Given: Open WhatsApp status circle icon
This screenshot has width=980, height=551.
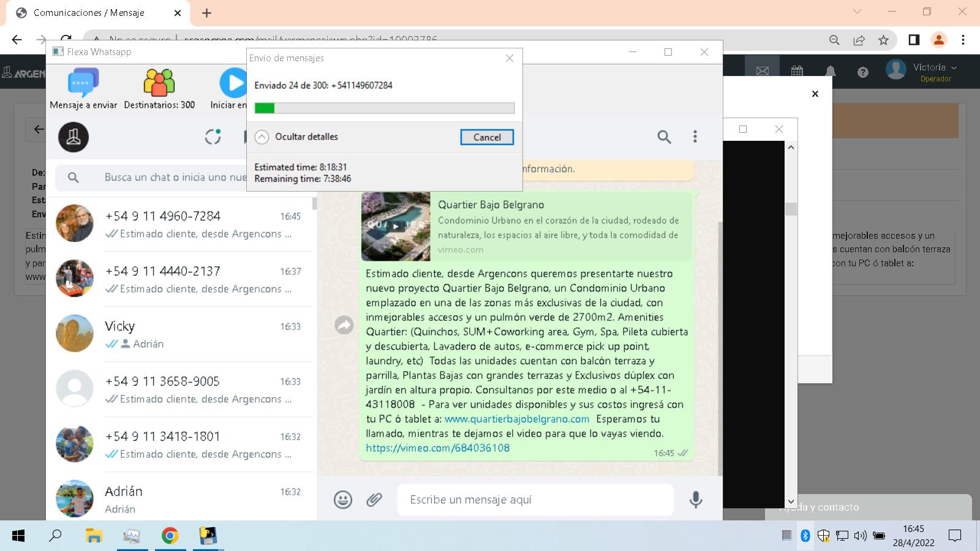Looking at the screenshot, I should 213,137.
